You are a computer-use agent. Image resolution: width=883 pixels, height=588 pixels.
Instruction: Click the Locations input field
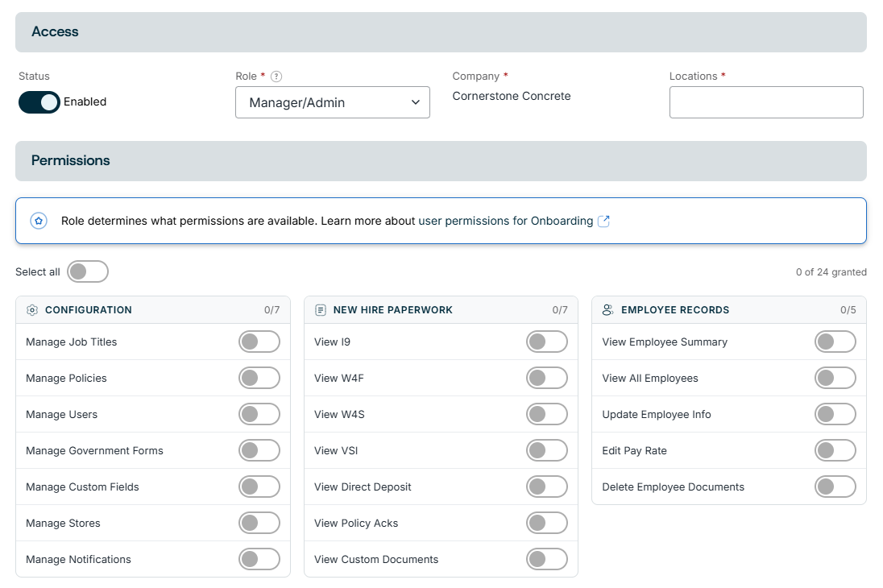point(766,102)
